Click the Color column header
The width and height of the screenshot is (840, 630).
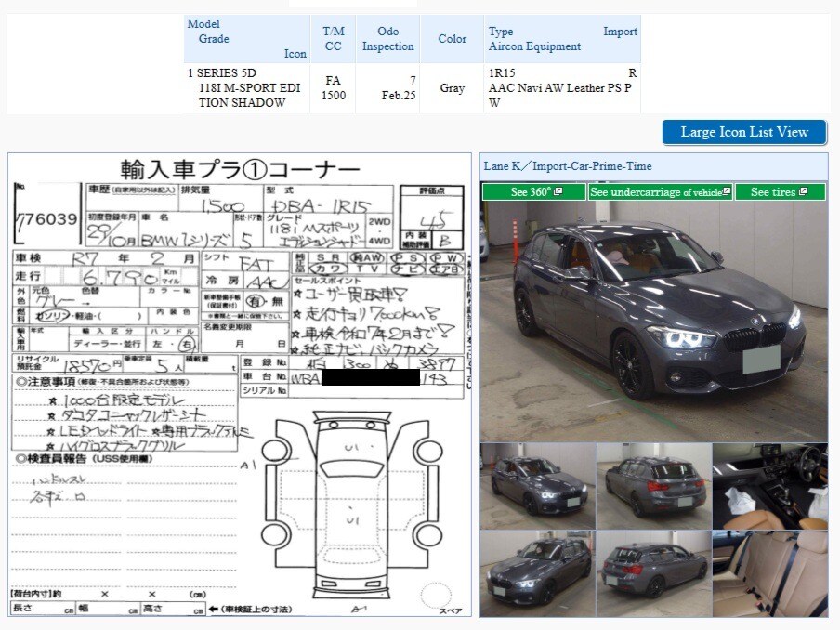tap(453, 39)
